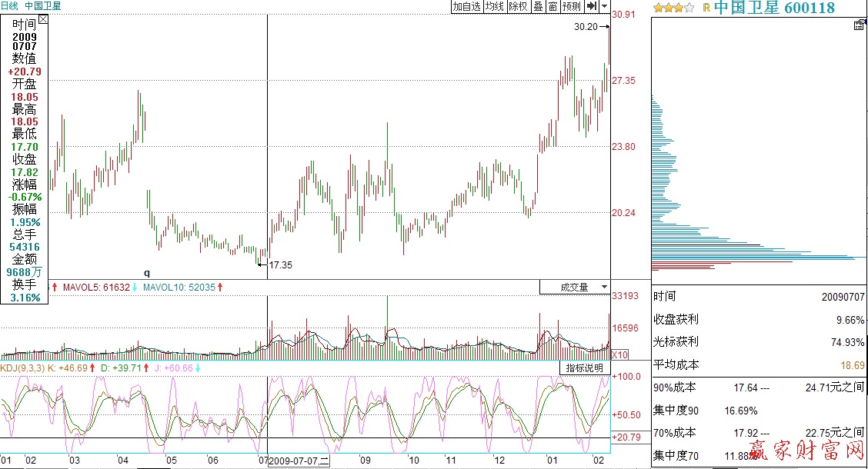Screen dimensions: 868x469
Task: Click the 叠 overlay stock icon
Action: [538, 6]
